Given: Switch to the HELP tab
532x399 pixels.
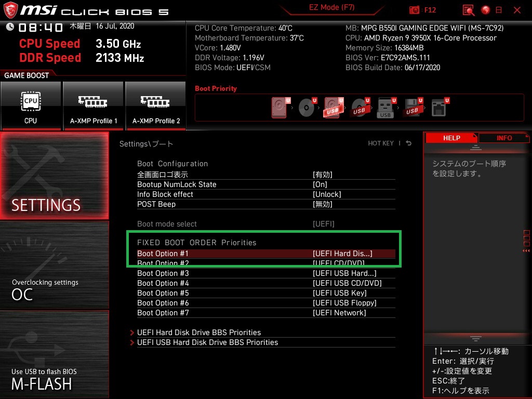Looking at the screenshot, I should point(451,138).
